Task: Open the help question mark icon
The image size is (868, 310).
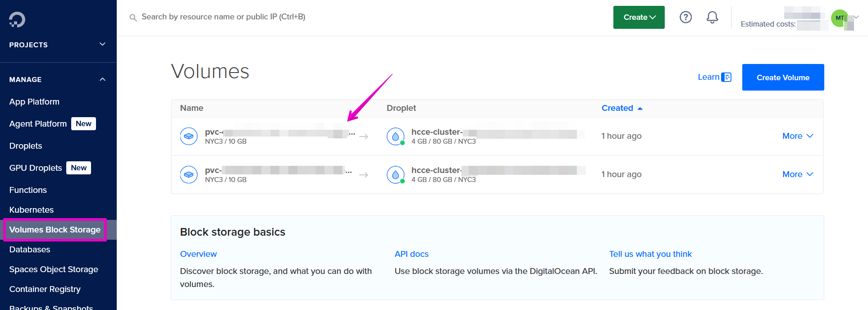Action: point(685,17)
